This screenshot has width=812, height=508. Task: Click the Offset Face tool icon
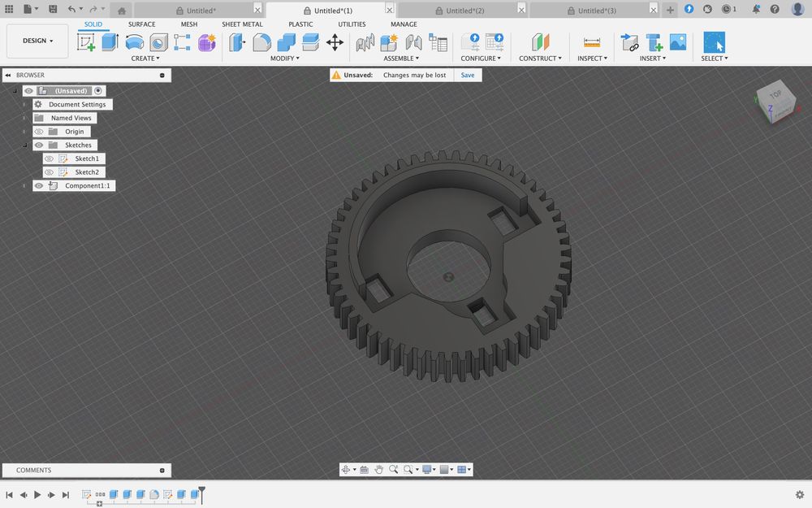click(x=310, y=42)
